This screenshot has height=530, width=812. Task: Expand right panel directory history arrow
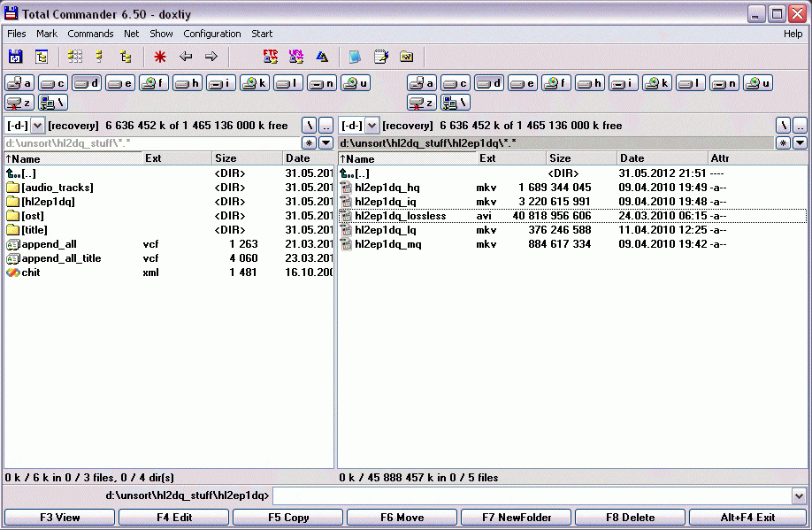point(800,143)
